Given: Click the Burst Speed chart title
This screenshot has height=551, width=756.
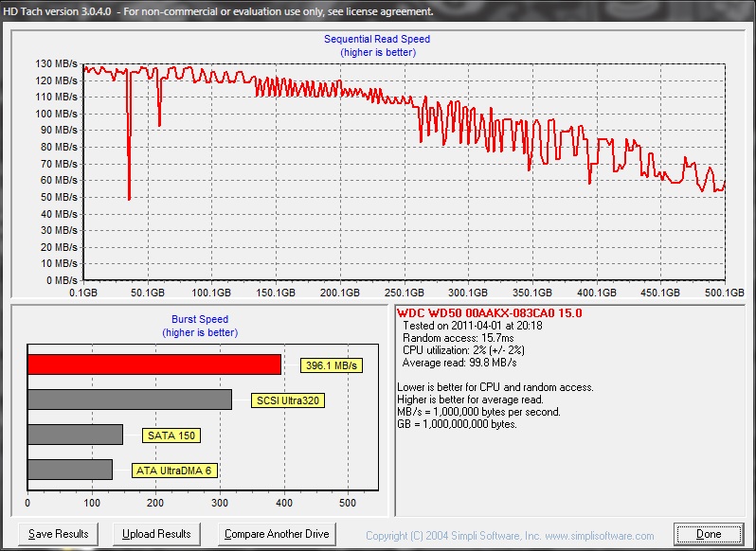Looking at the screenshot, I should tap(199, 320).
